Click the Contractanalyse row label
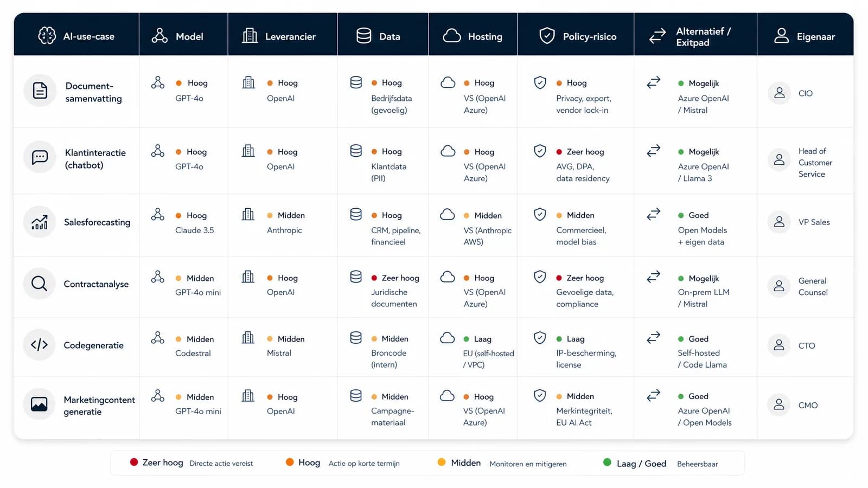 [96, 284]
